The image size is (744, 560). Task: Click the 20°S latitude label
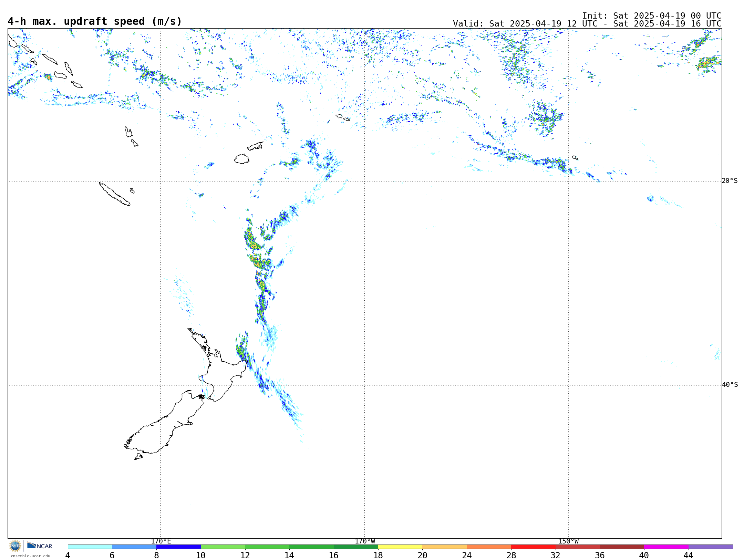[x=730, y=181]
